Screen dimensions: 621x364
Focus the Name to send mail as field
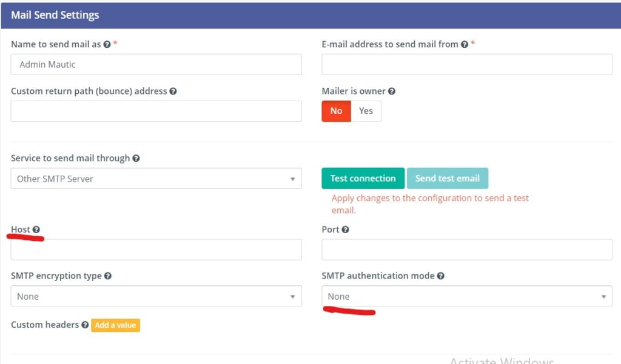point(156,64)
